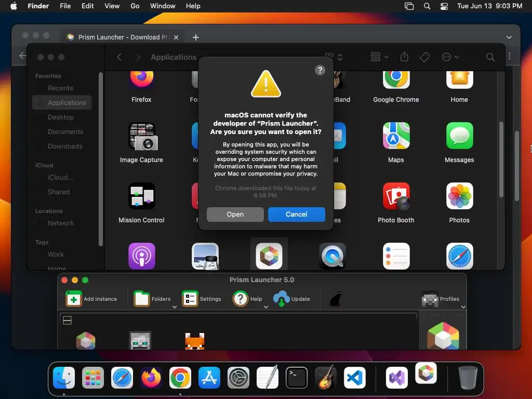Click Open in the security dialog
Viewport: 532px width, 399px height.
[x=235, y=215]
